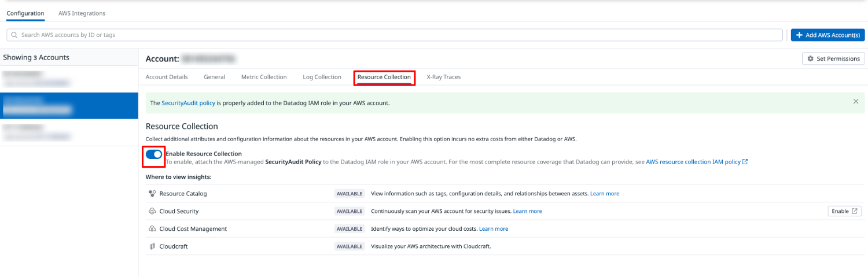Screen dimensions: 868x277
Task: Click Add AWS Account(s) button
Action: pyautogui.click(x=828, y=35)
